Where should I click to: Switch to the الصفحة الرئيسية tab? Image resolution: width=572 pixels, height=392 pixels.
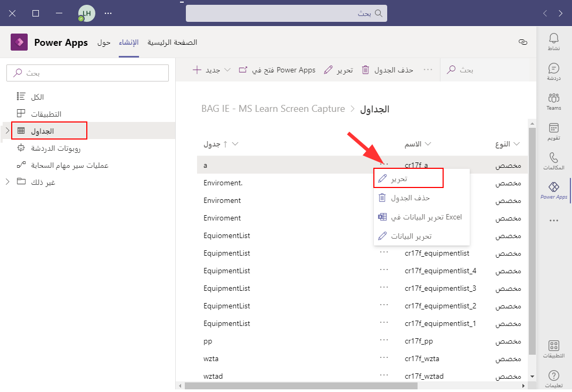tap(172, 42)
